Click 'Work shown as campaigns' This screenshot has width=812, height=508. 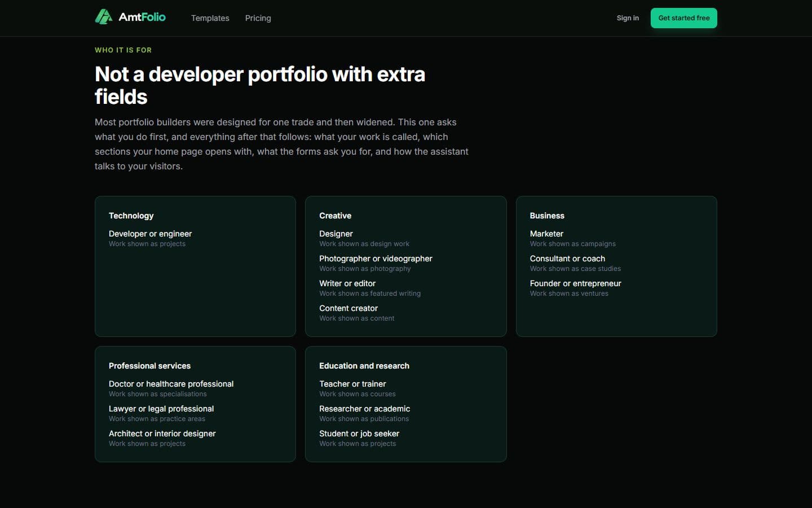click(573, 244)
